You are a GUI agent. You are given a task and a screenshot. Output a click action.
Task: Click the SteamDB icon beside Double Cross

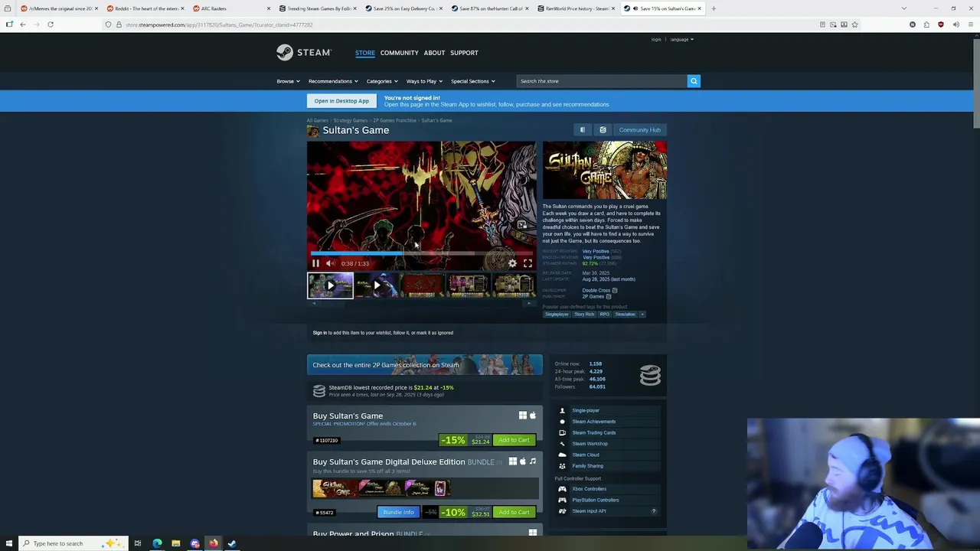614,290
